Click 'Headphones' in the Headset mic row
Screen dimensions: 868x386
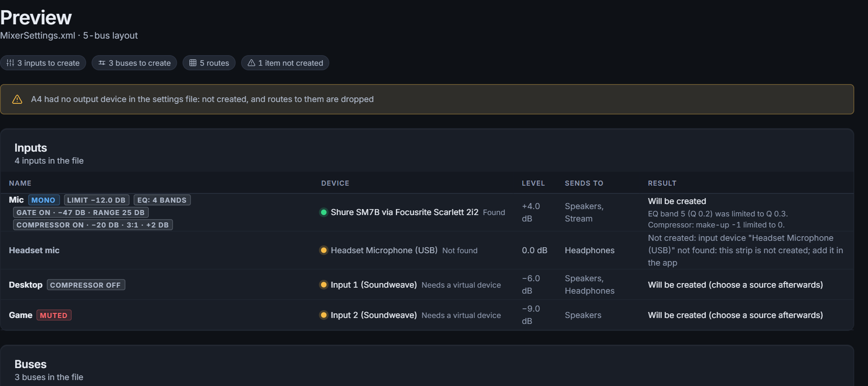[x=590, y=250]
